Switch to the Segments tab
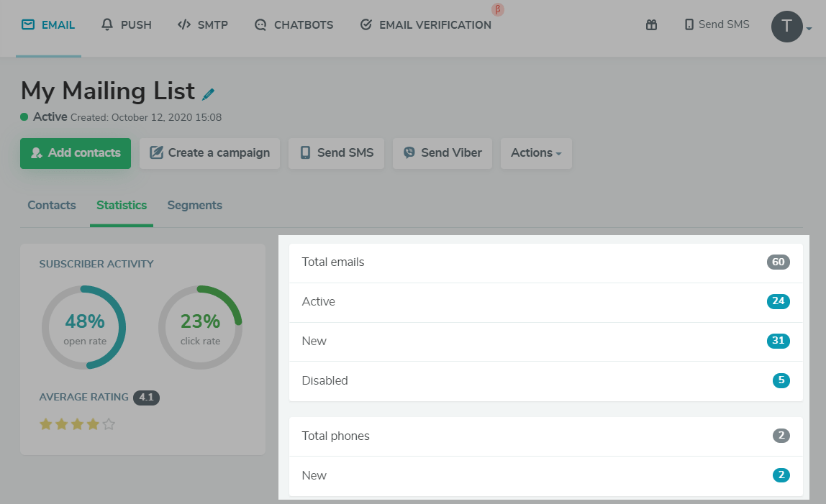826x504 pixels. (x=194, y=206)
